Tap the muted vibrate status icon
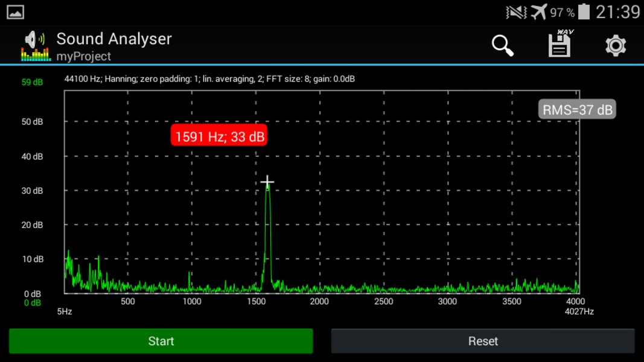This screenshot has height=362, width=644. coord(516,12)
